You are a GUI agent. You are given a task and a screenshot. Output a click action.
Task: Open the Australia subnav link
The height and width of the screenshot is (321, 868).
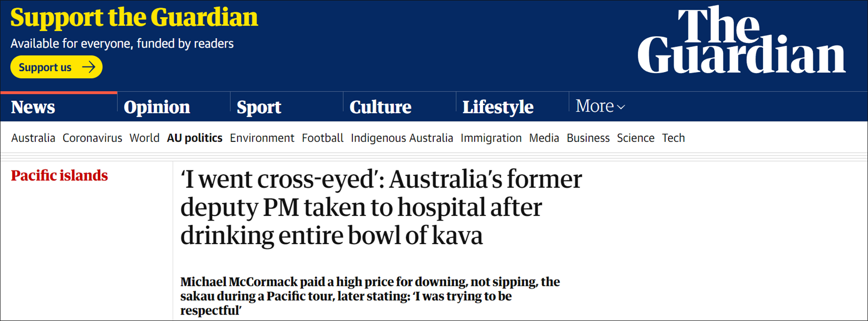coord(33,138)
